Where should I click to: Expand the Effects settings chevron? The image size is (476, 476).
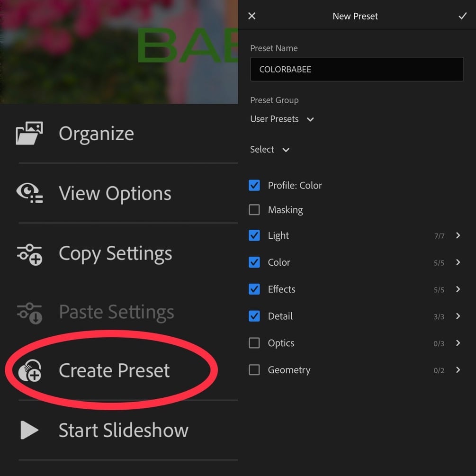coord(458,289)
